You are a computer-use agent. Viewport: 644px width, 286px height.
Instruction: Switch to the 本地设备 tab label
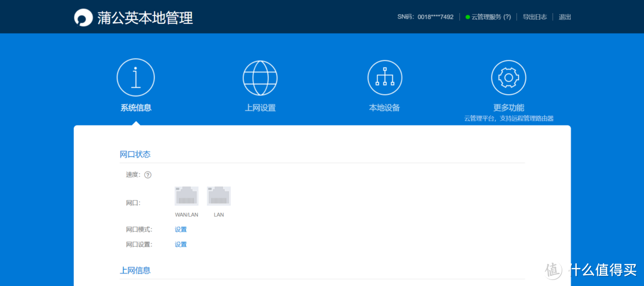click(x=385, y=108)
